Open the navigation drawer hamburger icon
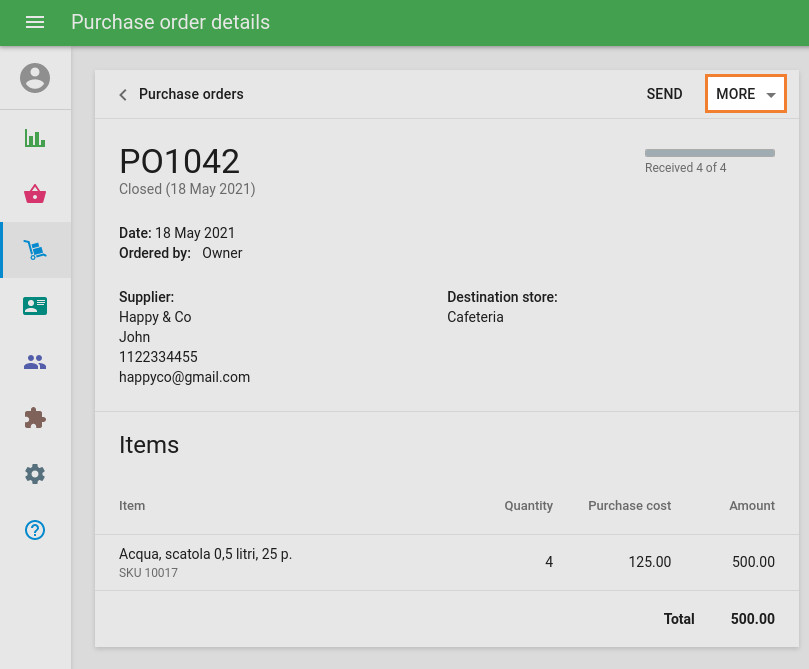 click(35, 22)
